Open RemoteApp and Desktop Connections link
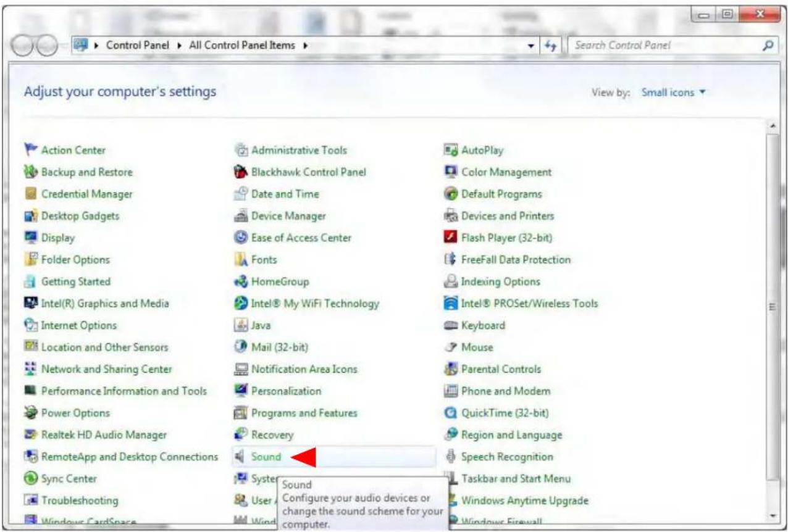 click(129, 457)
